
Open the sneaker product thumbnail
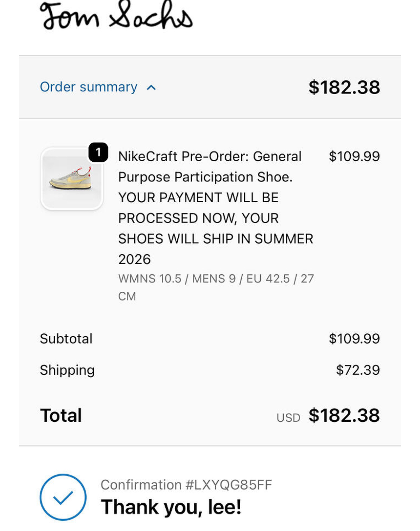[x=72, y=179]
